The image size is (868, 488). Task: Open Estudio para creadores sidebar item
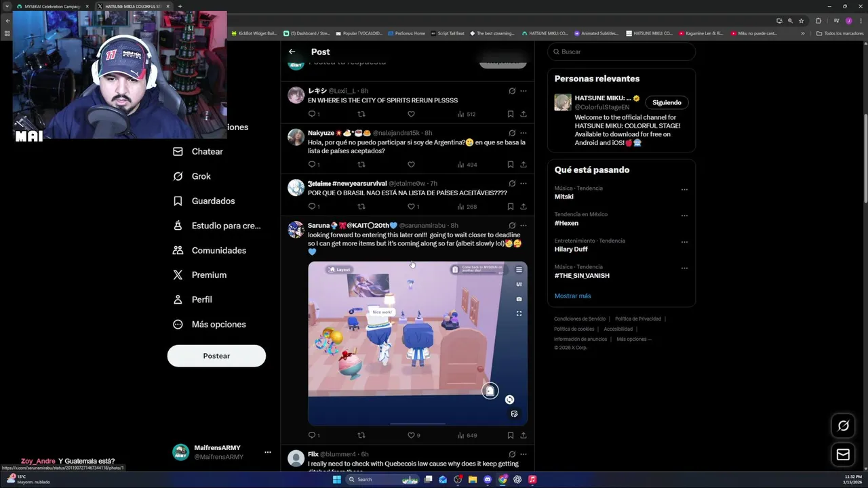tap(217, 226)
